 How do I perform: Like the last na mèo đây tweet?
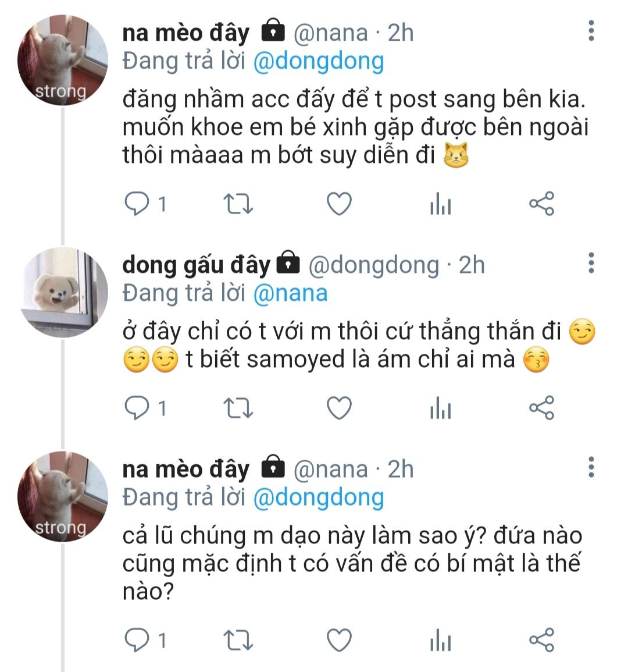pyautogui.click(x=339, y=641)
